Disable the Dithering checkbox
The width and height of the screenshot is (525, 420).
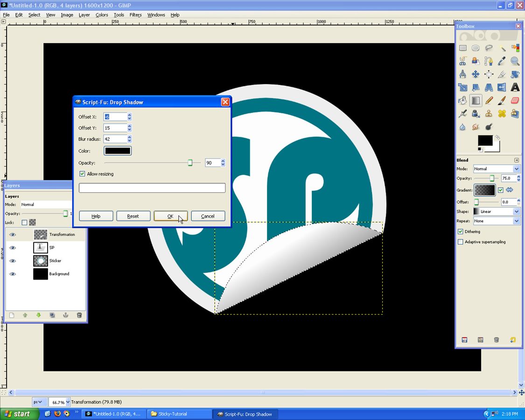click(x=461, y=231)
